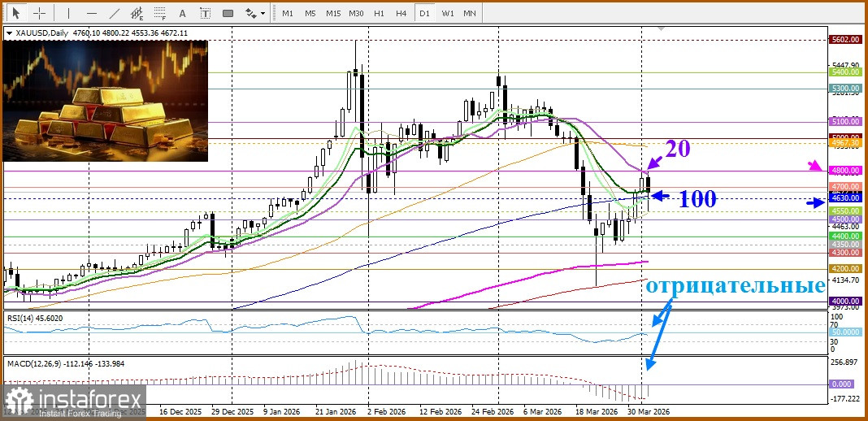This screenshot has width=868, height=421.
Task: Choose the trendline drawing tool
Action: pos(115,13)
